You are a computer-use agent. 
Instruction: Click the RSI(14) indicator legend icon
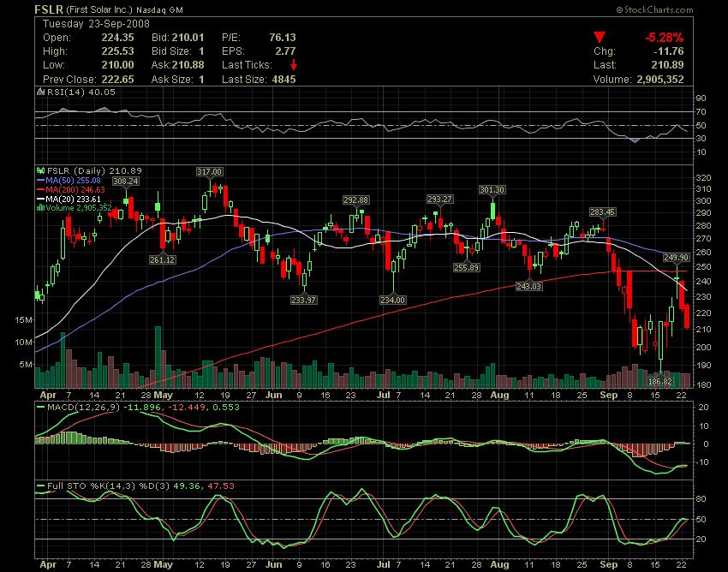pyautogui.click(x=41, y=92)
